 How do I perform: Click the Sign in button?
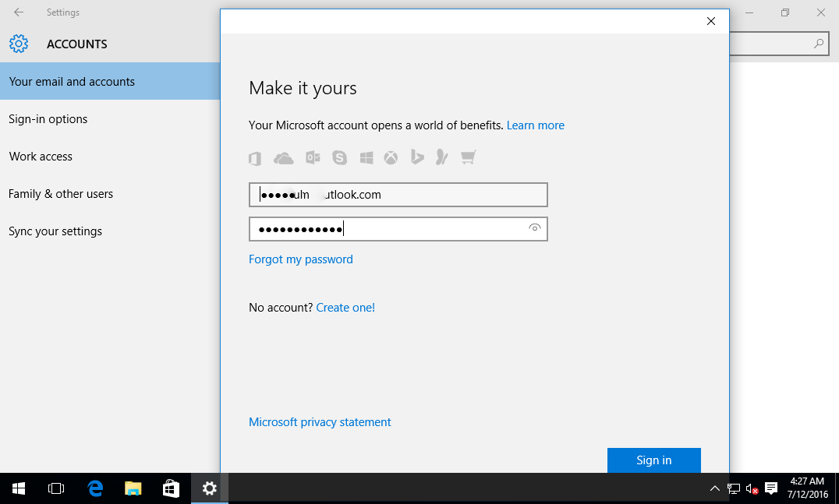click(654, 460)
